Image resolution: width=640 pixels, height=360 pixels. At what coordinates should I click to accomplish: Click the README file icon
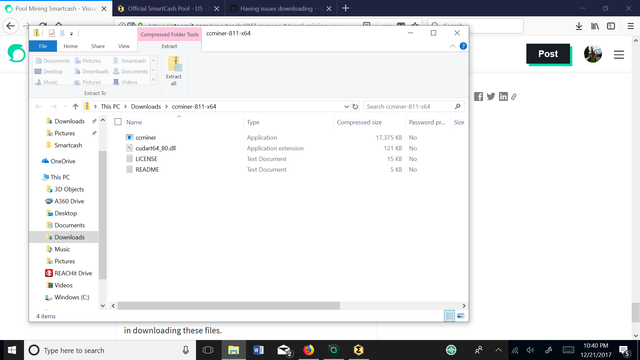click(x=129, y=169)
